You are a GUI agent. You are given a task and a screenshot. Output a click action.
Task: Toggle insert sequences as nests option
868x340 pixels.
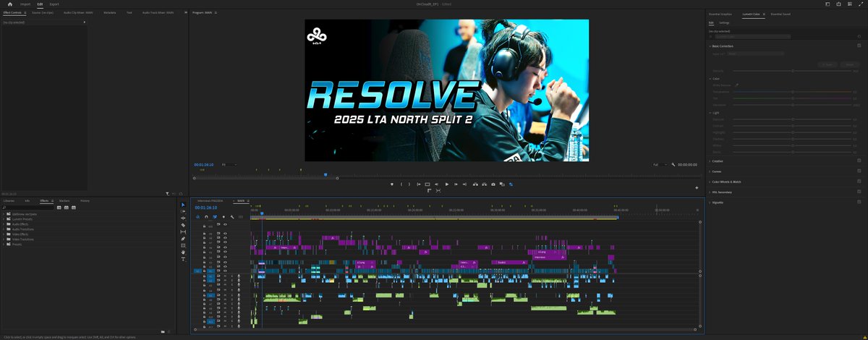(x=198, y=217)
